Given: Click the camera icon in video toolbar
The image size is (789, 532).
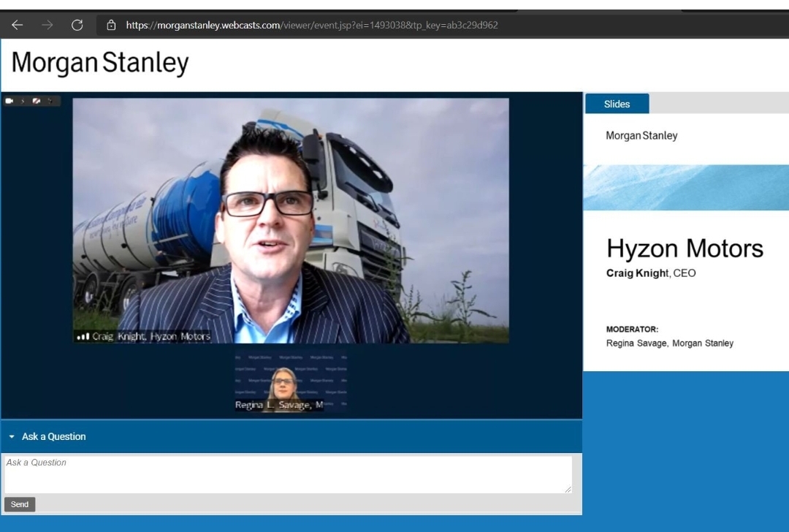Looking at the screenshot, I should click(x=9, y=101).
